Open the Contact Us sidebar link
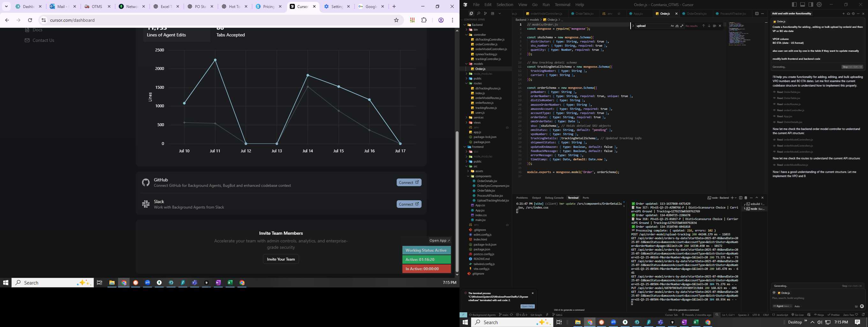 tap(40, 41)
